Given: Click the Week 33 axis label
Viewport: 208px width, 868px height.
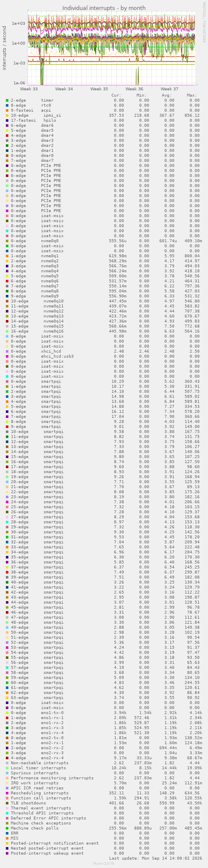Looking at the screenshot, I should click(29, 89).
